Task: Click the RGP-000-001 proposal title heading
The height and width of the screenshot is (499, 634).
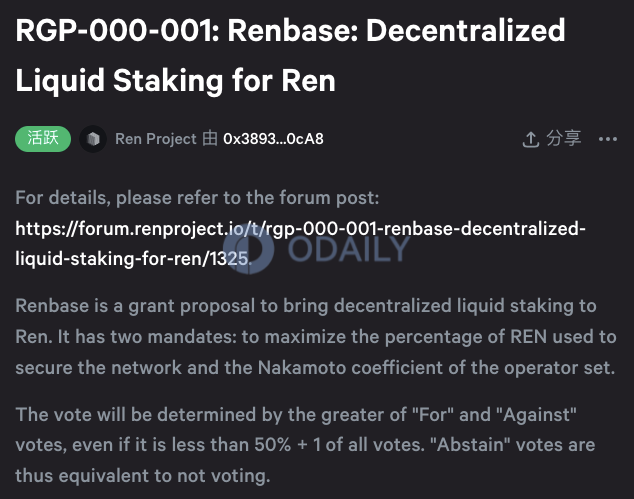Action: [x=290, y=55]
